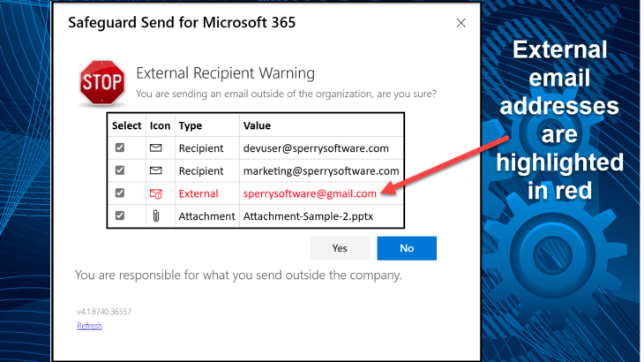The image size is (644, 362).
Task: Click the Select column header
Action: tap(126, 126)
